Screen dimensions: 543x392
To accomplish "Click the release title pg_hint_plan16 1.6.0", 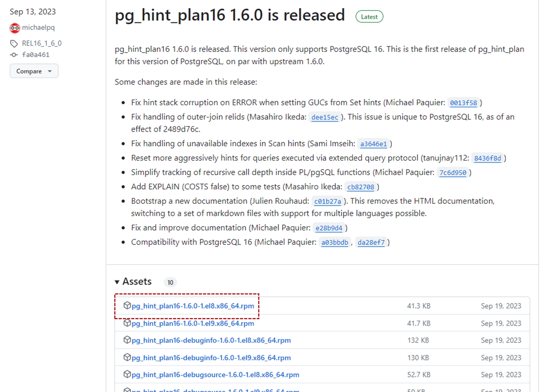I will point(230,15).
